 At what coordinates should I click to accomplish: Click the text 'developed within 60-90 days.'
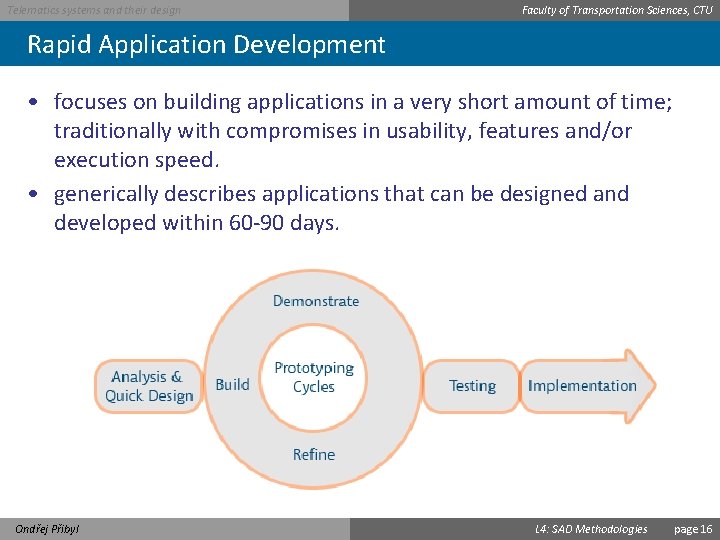(197, 223)
